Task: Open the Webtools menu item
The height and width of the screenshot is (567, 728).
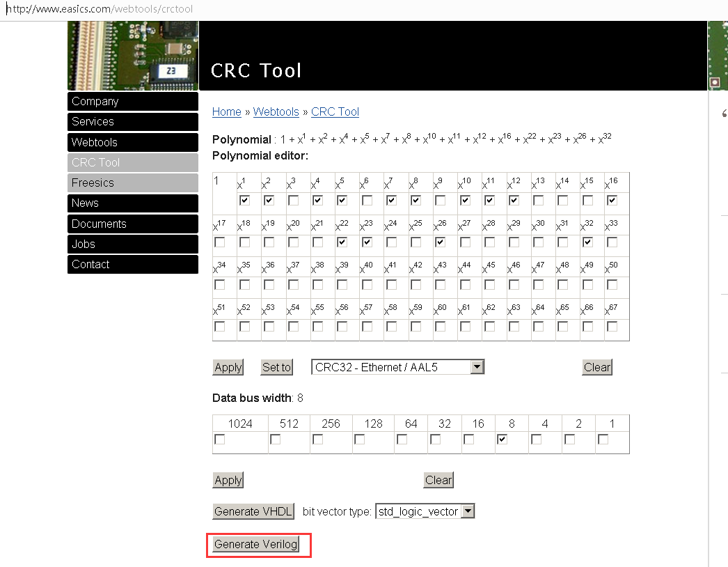Action: point(133,142)
